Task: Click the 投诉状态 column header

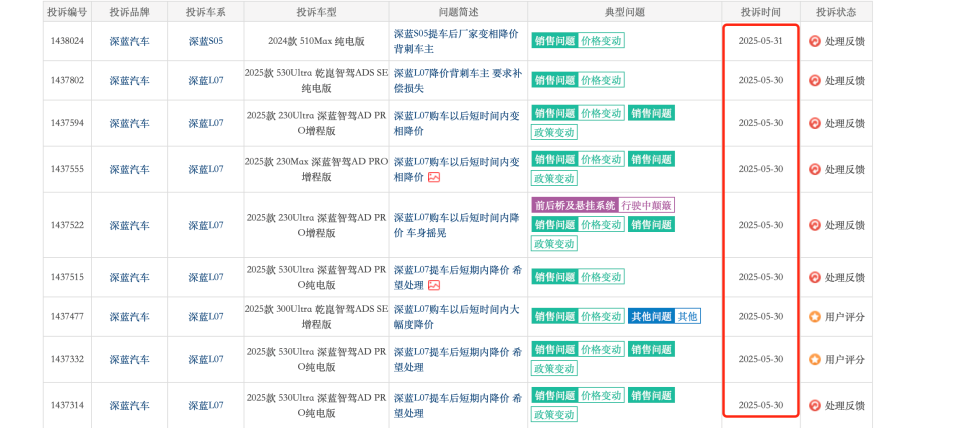Action: (836, 12)
